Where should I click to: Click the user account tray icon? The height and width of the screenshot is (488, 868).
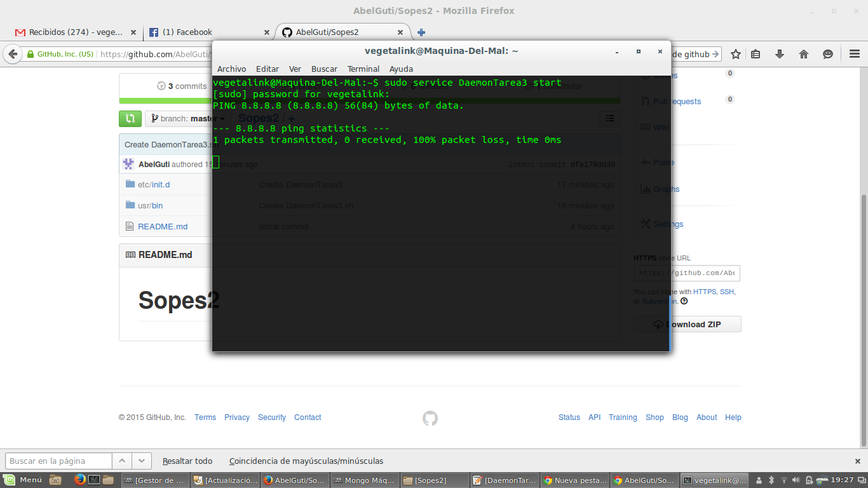click(759, 480)
